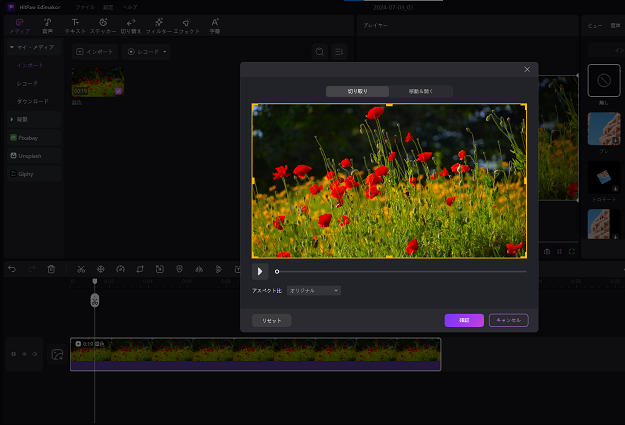Switch to the 移動＆開く tab
625x425 pixels.
tap(421, 91)
